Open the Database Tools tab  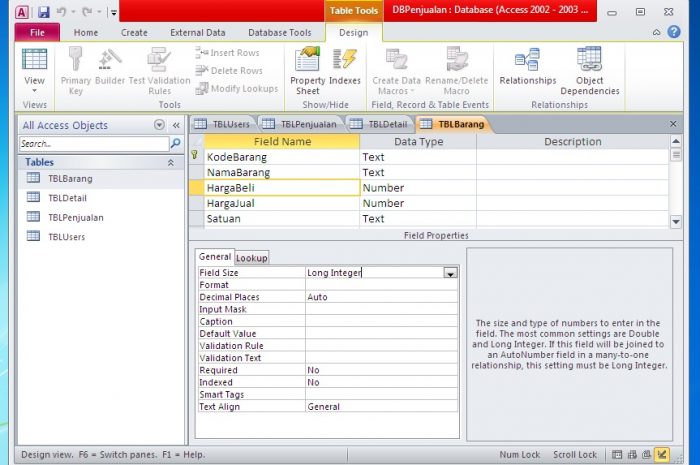pos(279,33)
